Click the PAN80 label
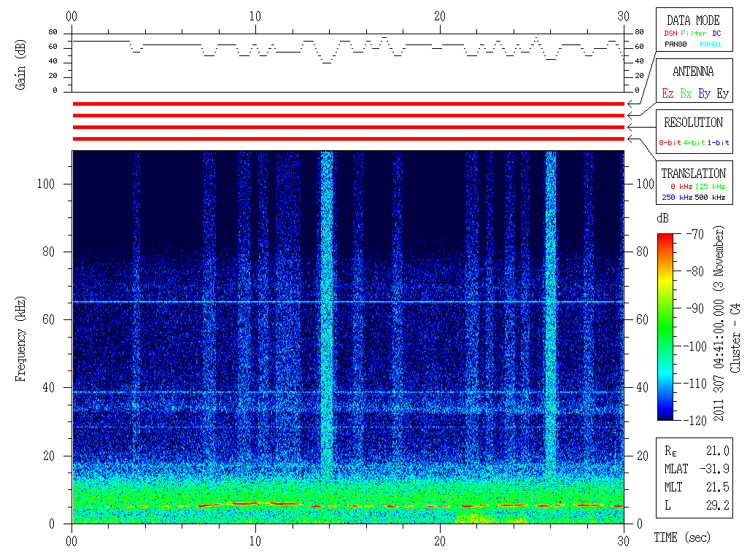The height and width of the screenshot is (560, 747). pos(676,44)
